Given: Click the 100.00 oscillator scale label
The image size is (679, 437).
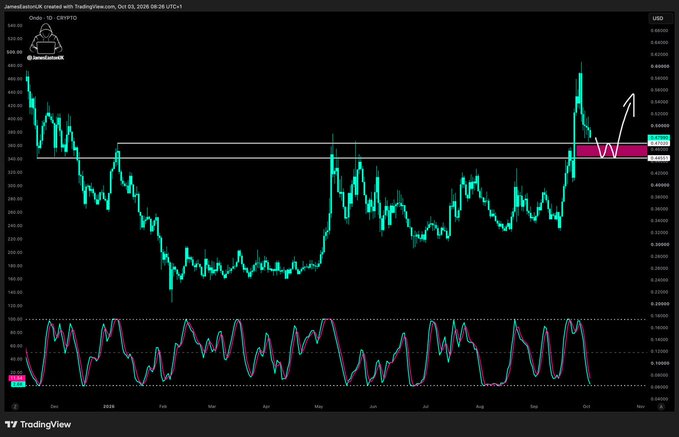Looking at the screenshot, I should [15, 319].
